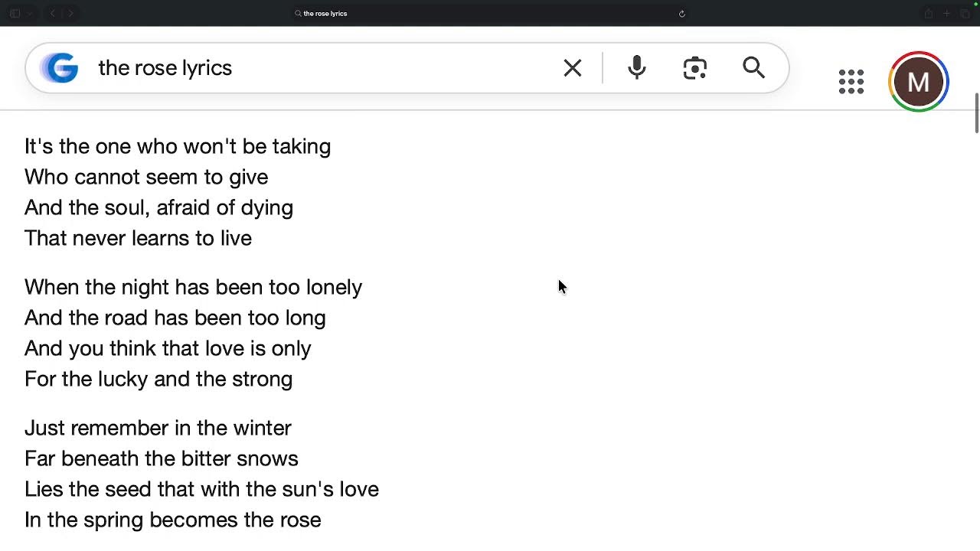Click the page's vertical scrollbar thumb
Screen dimensions: 980x551
976,113
